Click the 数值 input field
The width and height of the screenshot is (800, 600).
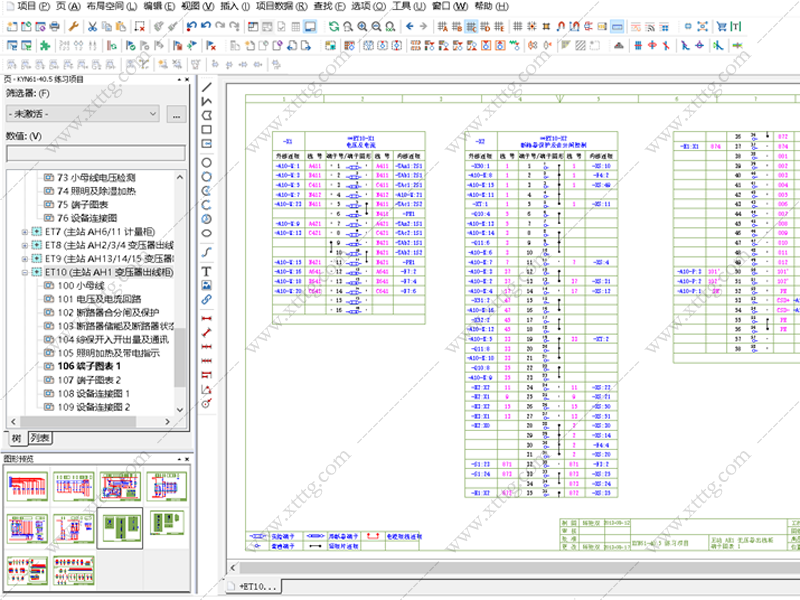[96, 153]
